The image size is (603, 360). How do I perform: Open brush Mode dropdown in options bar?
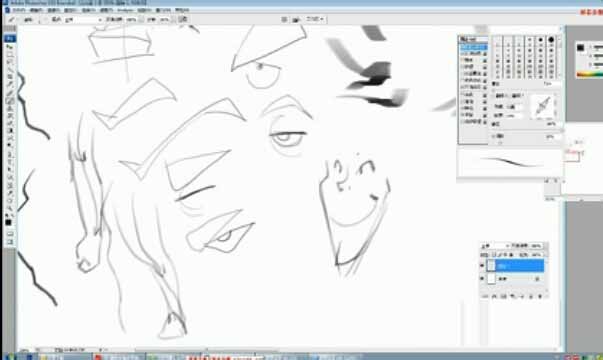(83, 19)
